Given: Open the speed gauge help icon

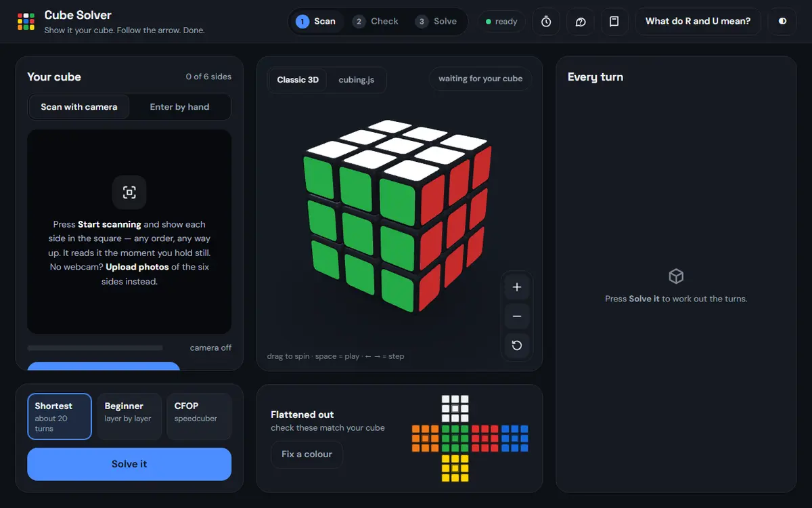Looking at the screenshot, I should [581, 22].
